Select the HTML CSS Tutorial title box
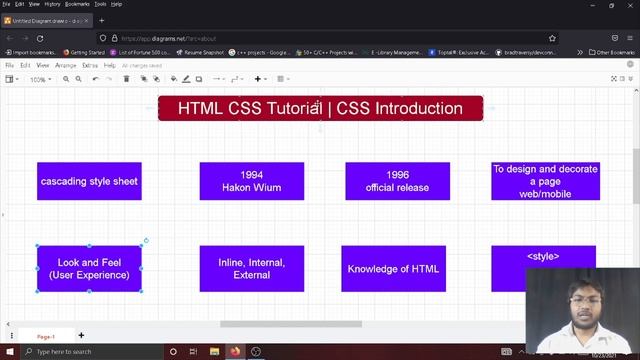Screen dimensions: 640x360 (x=320, y=108)
